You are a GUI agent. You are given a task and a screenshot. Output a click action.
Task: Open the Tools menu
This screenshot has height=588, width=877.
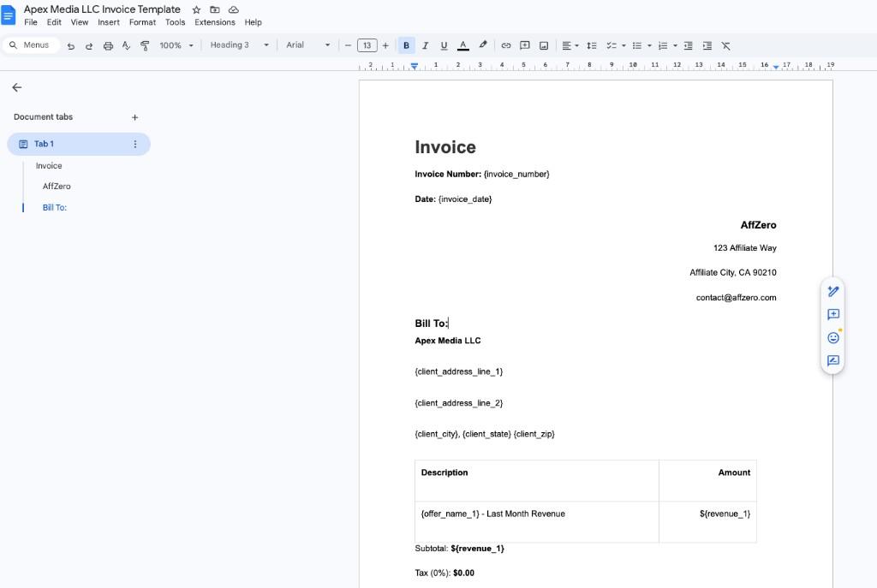(x=175, y=22)
